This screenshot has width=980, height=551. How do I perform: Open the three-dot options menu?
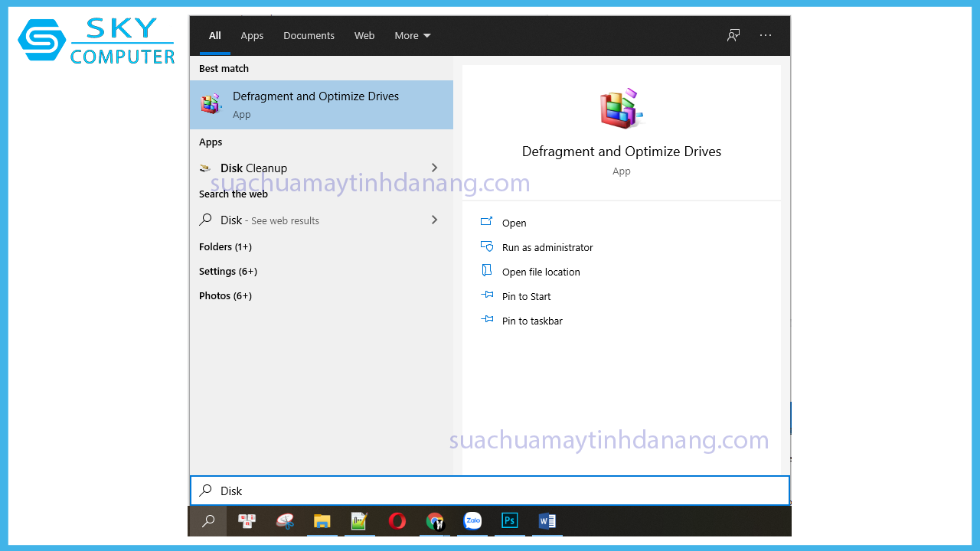(x=766, y=35)
